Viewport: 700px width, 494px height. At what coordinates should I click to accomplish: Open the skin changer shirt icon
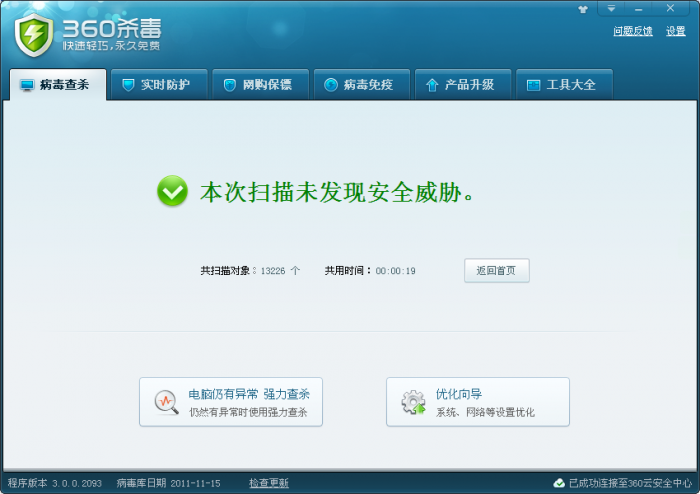tap(583, 9)
